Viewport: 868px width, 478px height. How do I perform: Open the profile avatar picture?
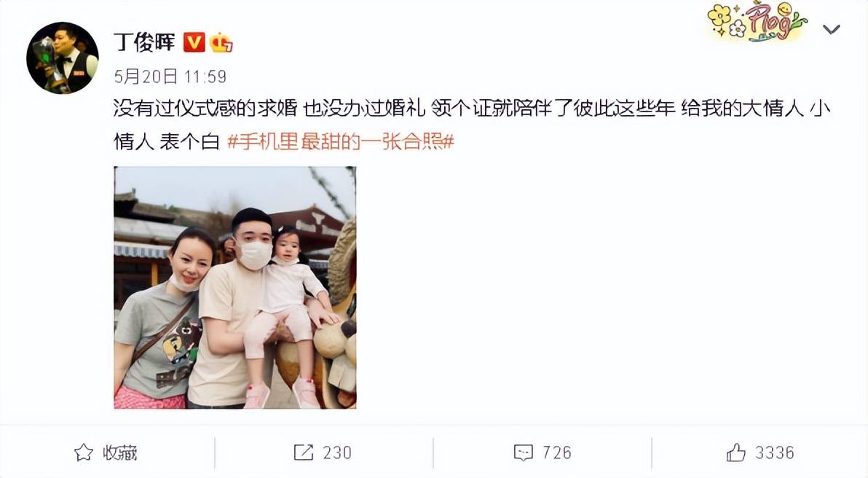[x=63, y=58]
